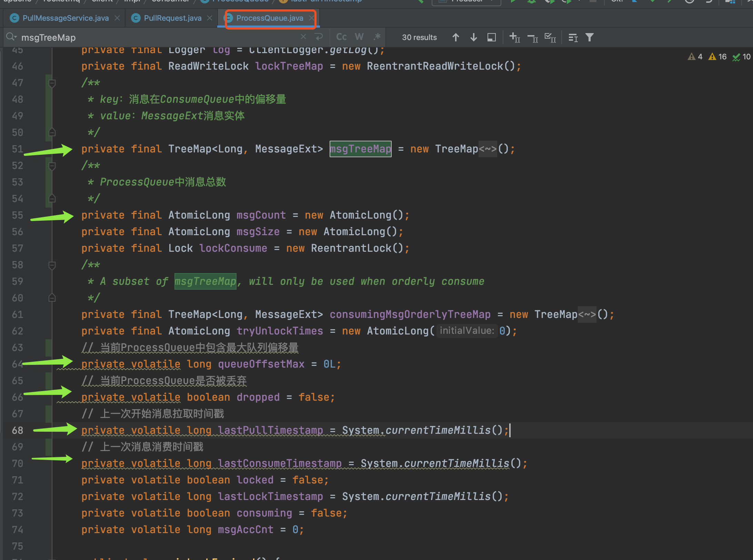This screenshot has width=753, height=560.
Task: Switch to PullMessageService.java tab
Action: 66,18
